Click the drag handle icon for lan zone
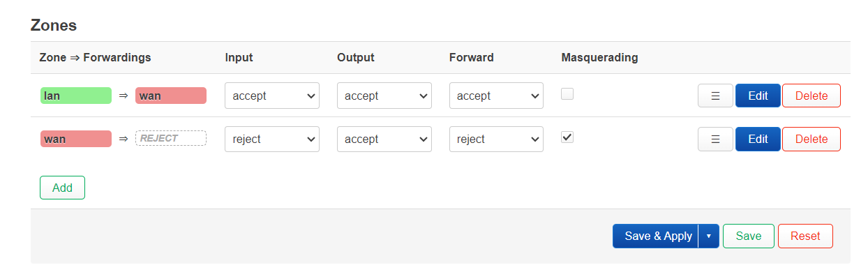 [x=715, y=96]
